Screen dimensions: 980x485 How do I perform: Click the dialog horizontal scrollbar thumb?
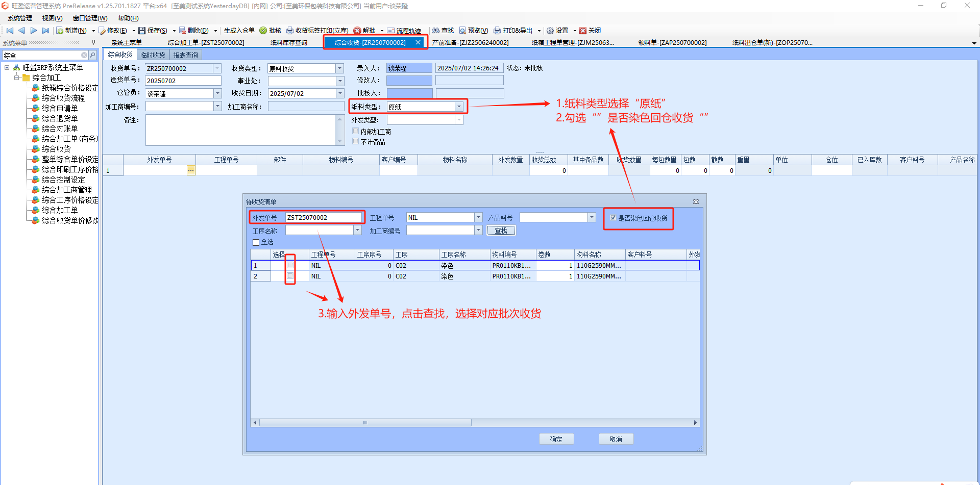point(365,422)
